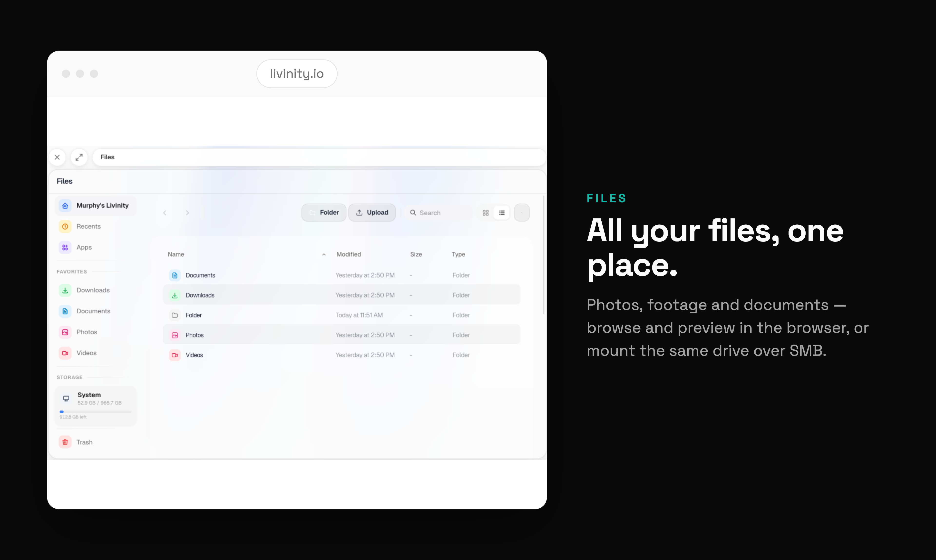Focus the Search field
The image size is (936, 560).
[439, 213]
